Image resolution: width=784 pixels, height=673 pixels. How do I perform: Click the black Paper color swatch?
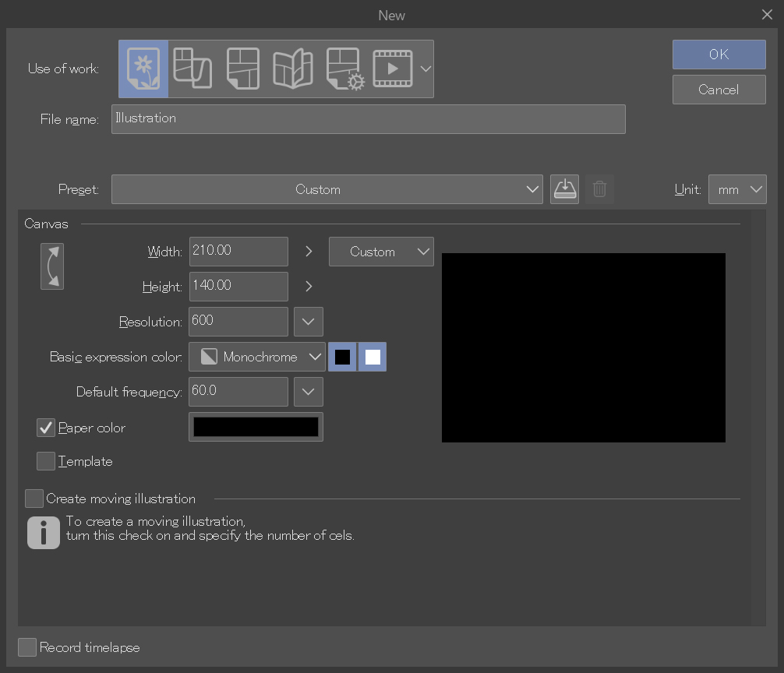pos(256,427)
